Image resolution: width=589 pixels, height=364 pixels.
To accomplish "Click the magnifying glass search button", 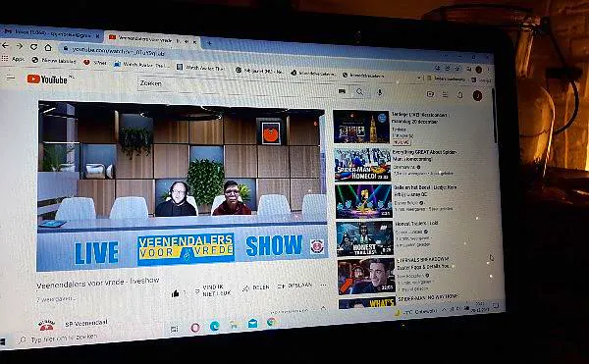I will tap(359, 92).
